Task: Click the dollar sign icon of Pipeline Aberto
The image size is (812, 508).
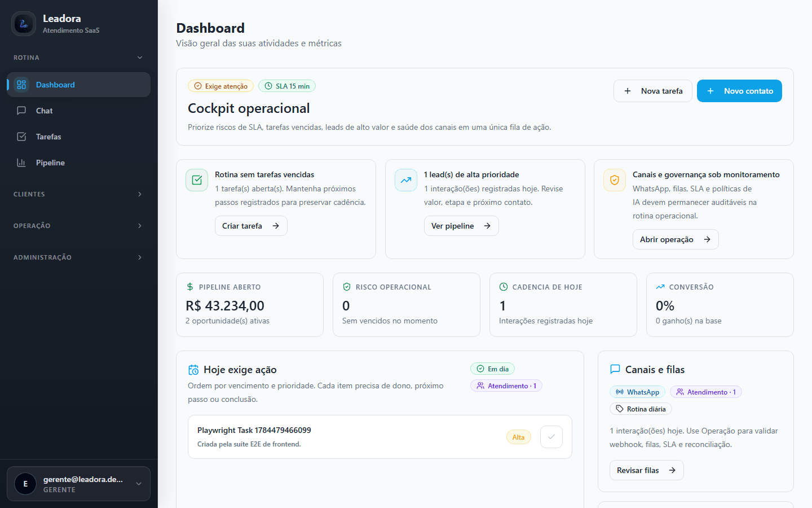Action: (190, 287)
